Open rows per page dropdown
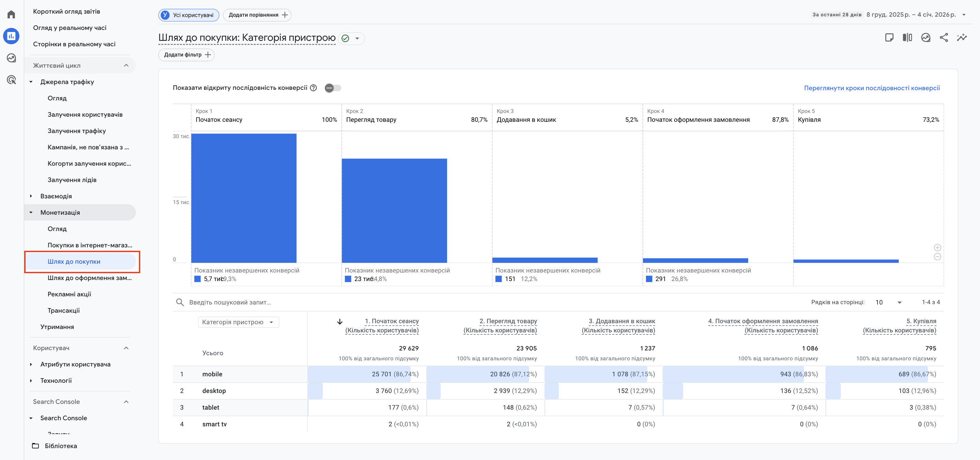The width and height of the screenshot is (980, 460). click(888, 302)
